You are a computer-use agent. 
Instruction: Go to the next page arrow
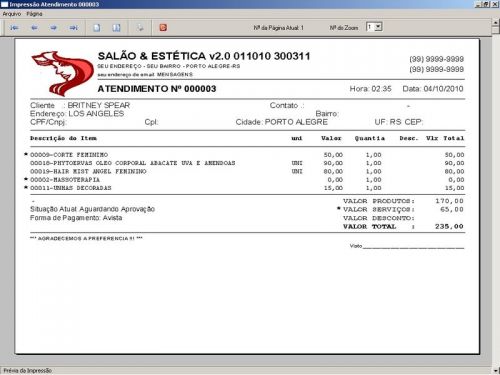tap(54, 28)
